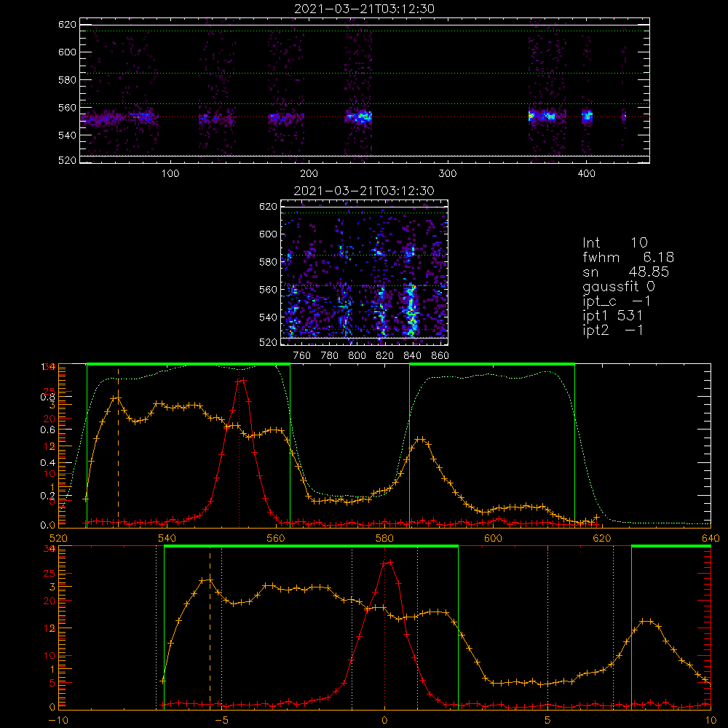Click the red curve peak in third plot
Image resolution: width=728 pixels, height=728 pixels.
241,380
